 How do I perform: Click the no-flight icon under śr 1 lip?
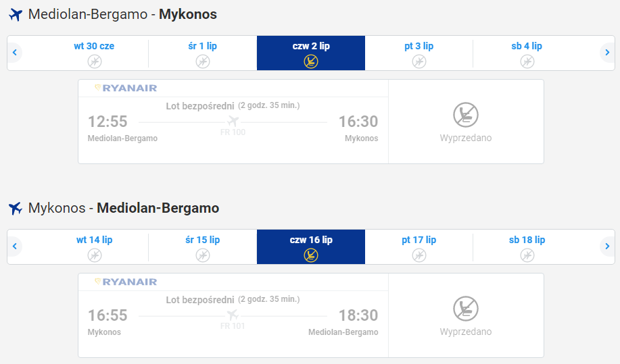pyautogui.click(x=203, y=61)
